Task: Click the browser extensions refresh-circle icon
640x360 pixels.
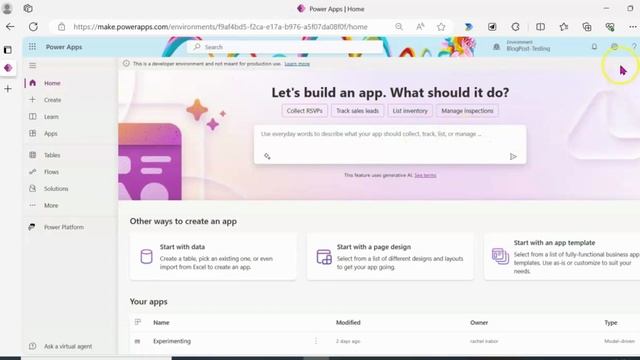Action: click(x=516, y=27)
